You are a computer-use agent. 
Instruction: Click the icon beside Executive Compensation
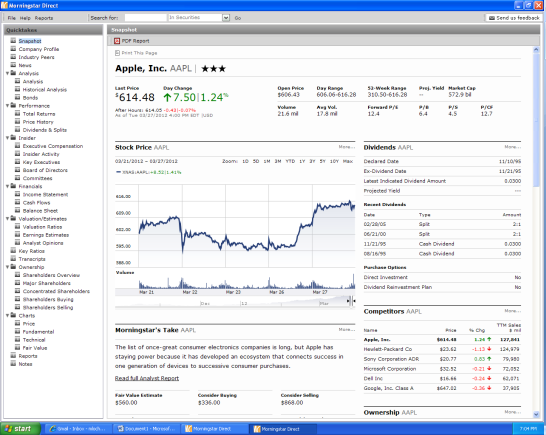[17, 146]
